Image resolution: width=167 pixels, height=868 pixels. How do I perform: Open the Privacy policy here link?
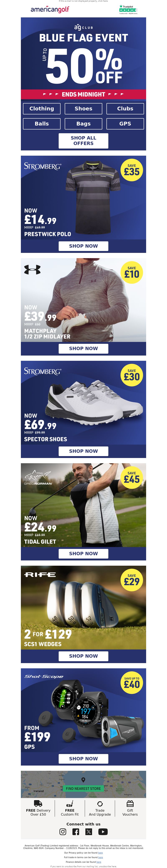point(100,852)
